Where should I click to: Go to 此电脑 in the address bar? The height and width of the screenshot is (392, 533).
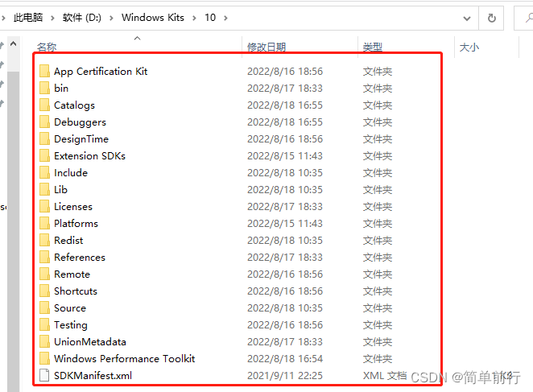28,18
